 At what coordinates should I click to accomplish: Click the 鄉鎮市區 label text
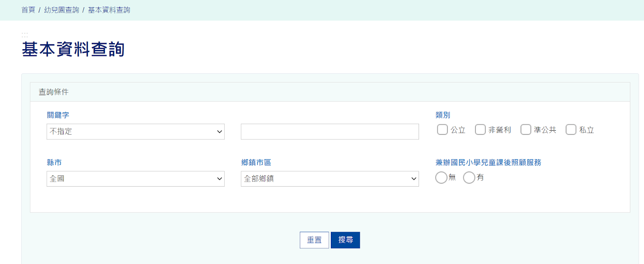click(x=256, y=162)
